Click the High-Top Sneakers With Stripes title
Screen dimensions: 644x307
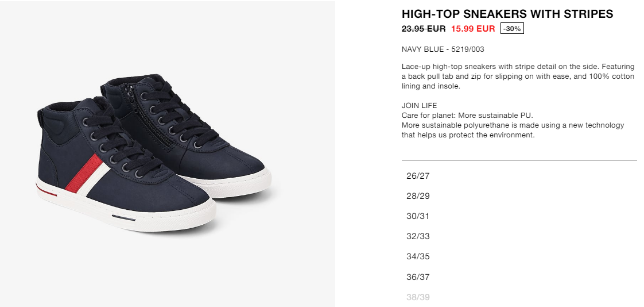[507, 14]
